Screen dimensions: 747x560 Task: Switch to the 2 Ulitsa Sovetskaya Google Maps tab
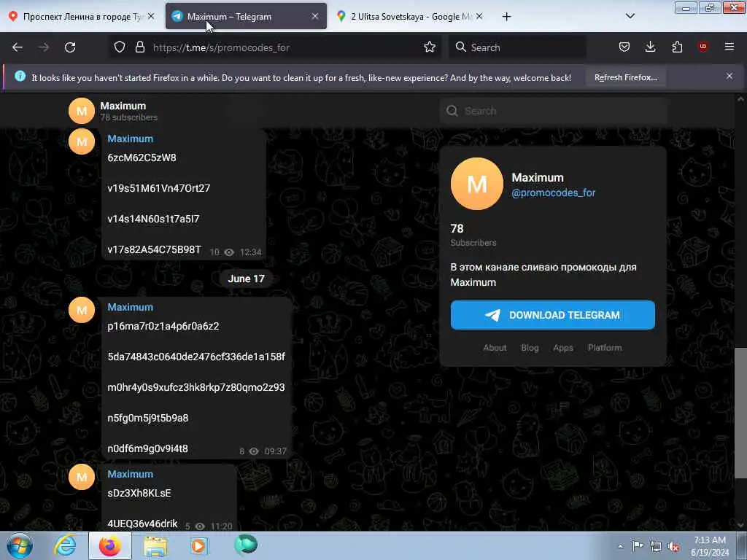411,17
